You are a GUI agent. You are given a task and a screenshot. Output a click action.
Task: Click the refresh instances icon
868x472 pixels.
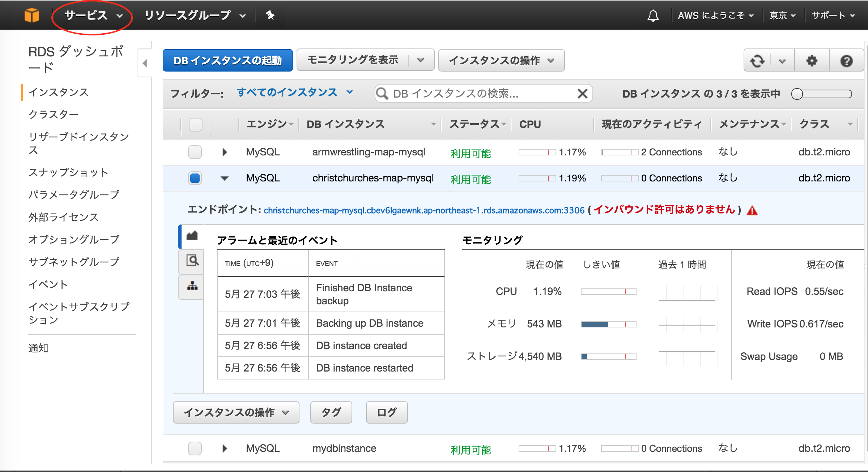coord(758,60)
